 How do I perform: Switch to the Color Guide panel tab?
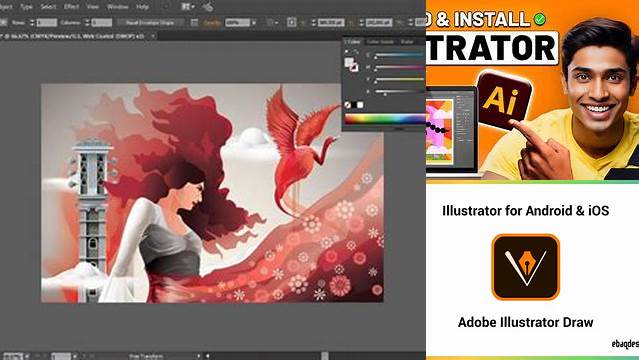(x=380, y=42)
